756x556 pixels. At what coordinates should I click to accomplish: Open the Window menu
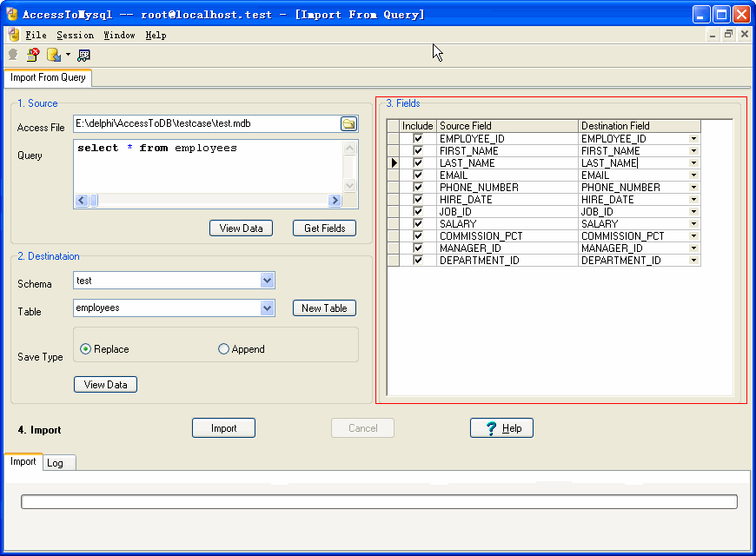click(119, 36)
